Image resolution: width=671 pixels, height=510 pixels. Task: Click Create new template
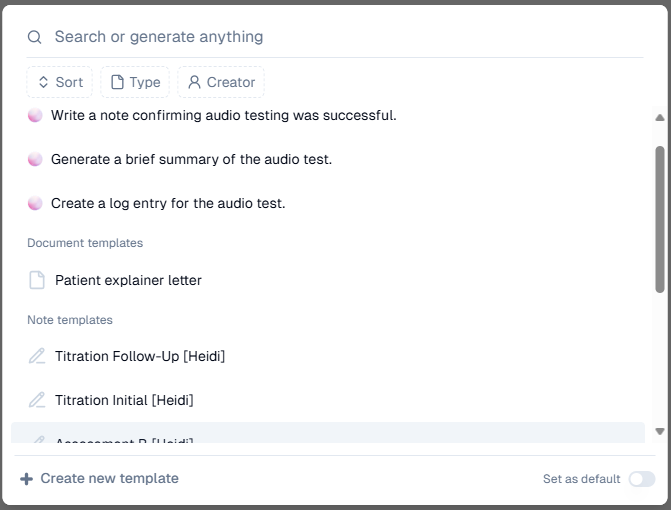click(109, 479)
